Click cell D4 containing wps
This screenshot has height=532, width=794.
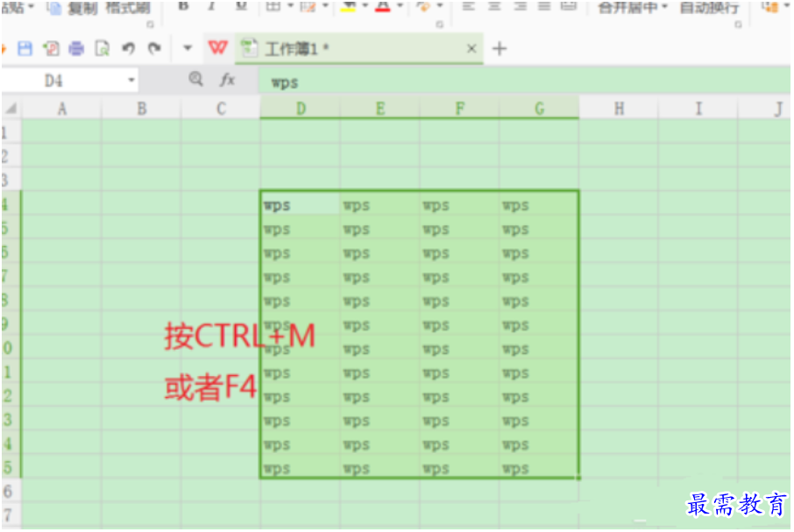pyautogui.click(x=301, y=204)
